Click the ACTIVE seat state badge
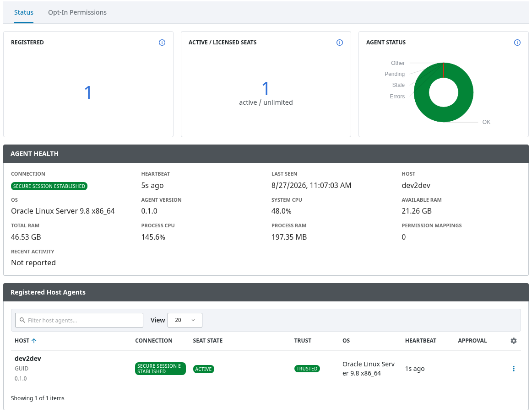 point(204,369)
